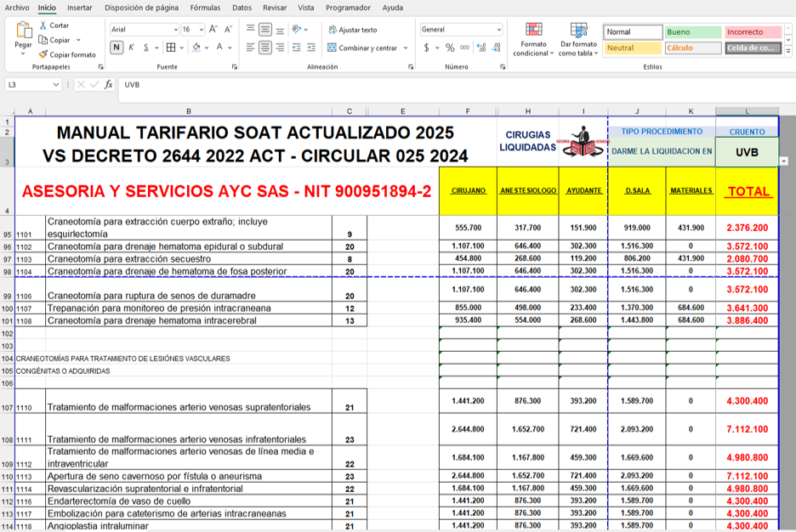Apply percent style formatting
Screen dimensions: 796x532
pos(450,48)
